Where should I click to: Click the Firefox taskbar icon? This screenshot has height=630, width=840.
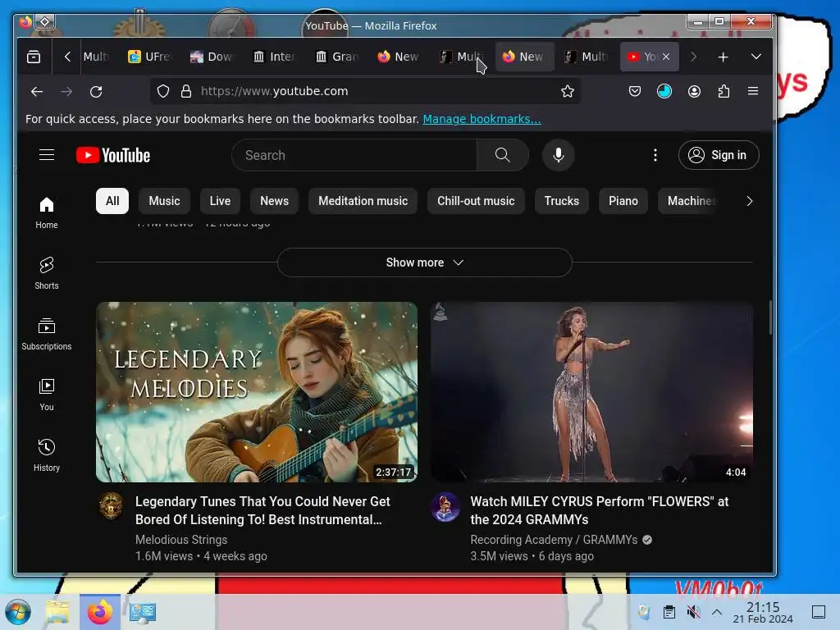pyautogui.click(x=100, y=612)
